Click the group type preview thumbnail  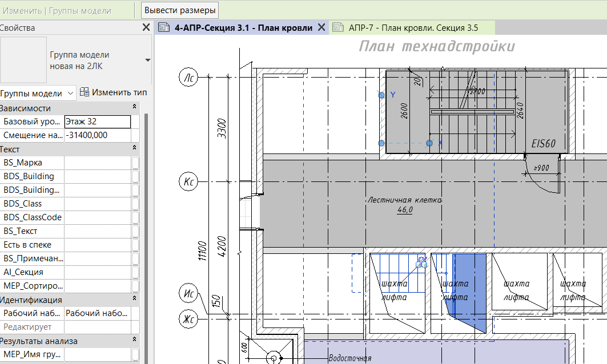coord(23,60)
